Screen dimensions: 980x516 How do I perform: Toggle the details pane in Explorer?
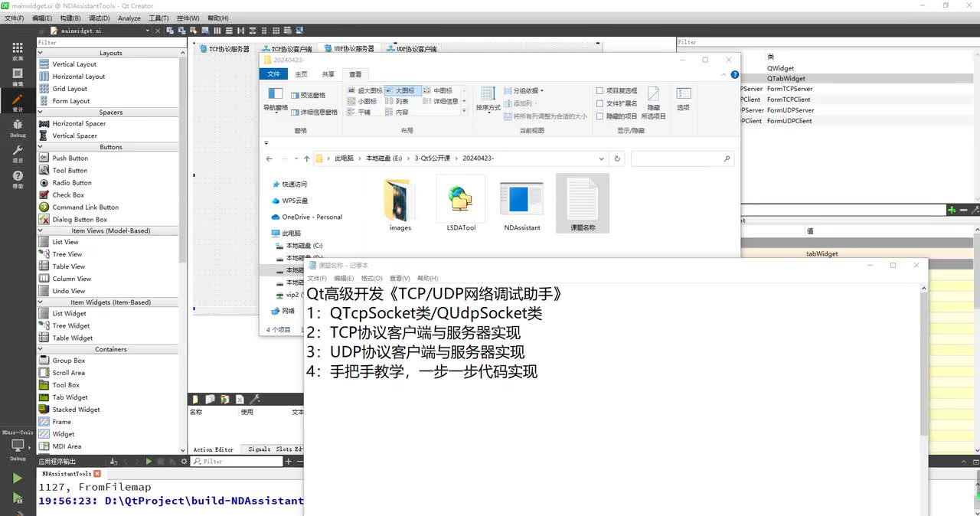click(x=315, y=112)
